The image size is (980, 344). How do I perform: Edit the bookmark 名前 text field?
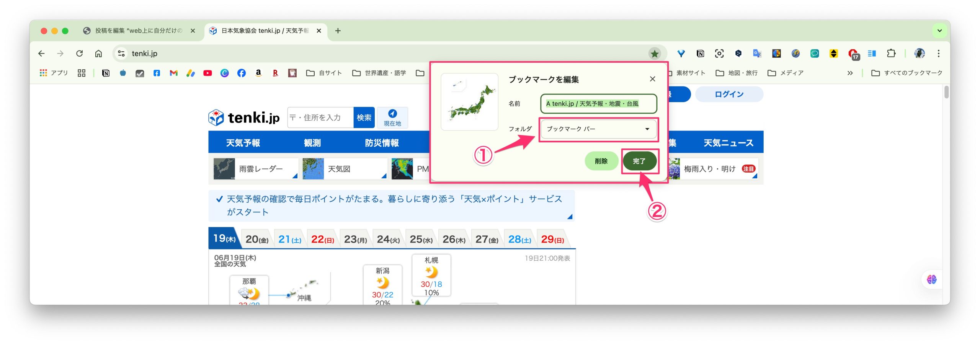pyautogui.click(x=598, y=104)
